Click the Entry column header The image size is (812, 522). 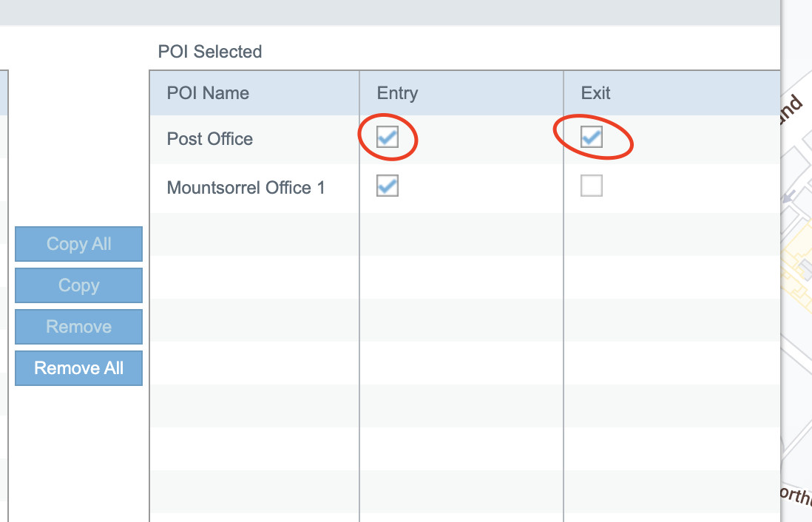click(397, 93)
